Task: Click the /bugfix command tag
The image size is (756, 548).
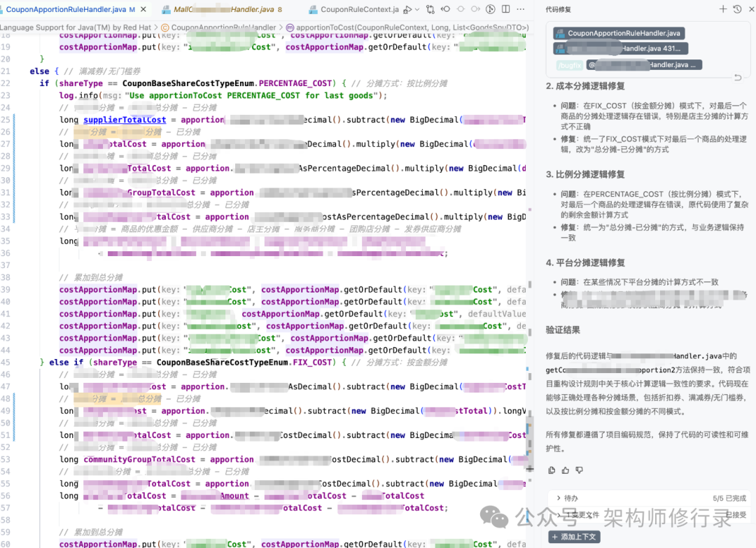Action: coord(569,65)
